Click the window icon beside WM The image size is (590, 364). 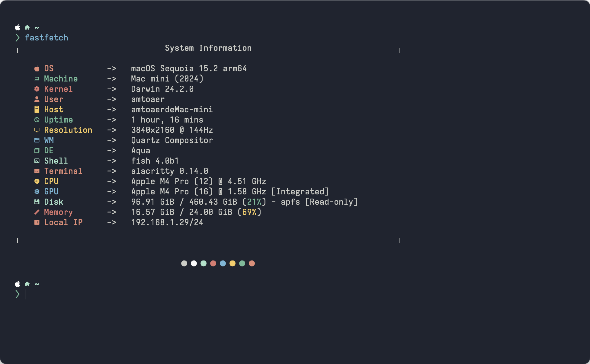point(37,140)
